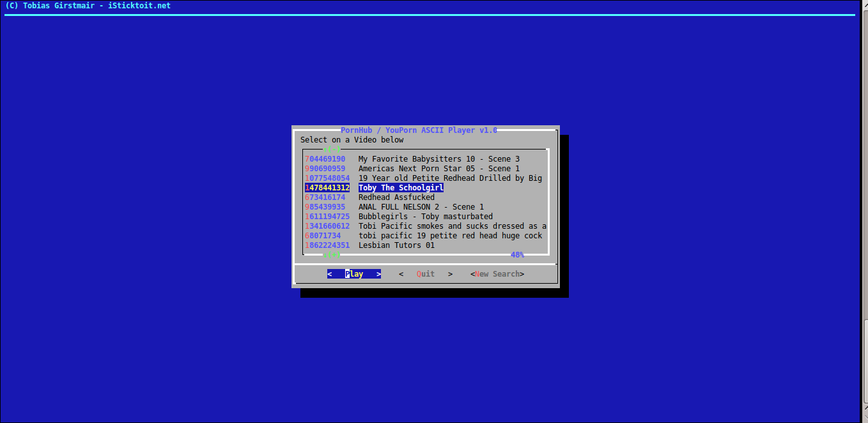Screen dimensions: 868x423
Task: Click the 48% scroll position indicator
Action: pos(517,255)
